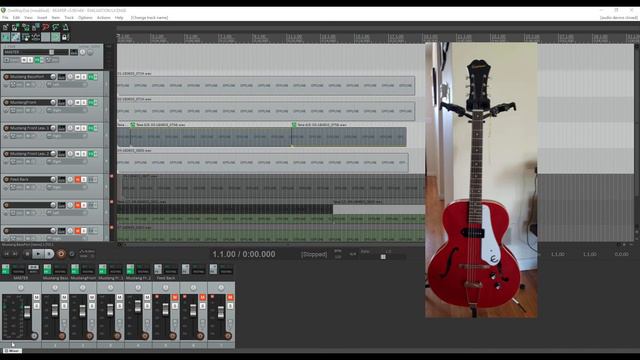Screen dimensions: 640x360
Task: Open input dropdown on Feed Back track
Action: coord(67,188)
